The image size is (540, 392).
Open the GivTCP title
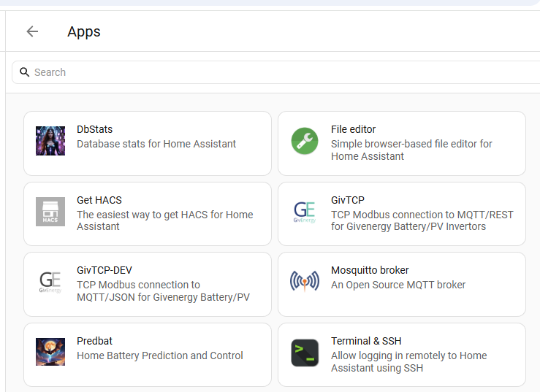[348, 200]
